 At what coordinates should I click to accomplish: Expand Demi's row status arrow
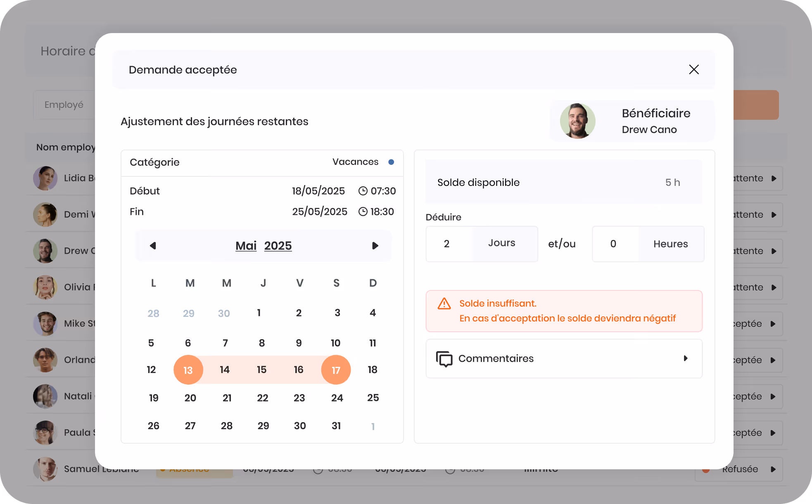(774, 215)
